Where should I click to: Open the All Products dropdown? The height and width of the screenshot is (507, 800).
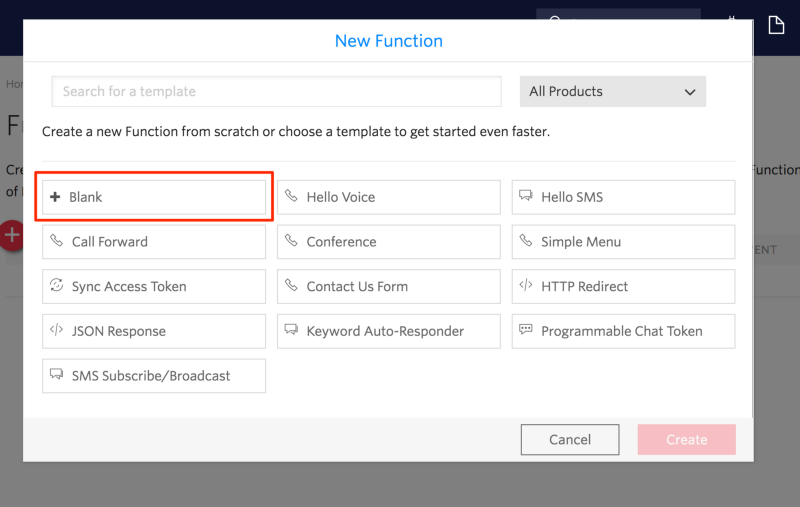[x=612, y=91]
